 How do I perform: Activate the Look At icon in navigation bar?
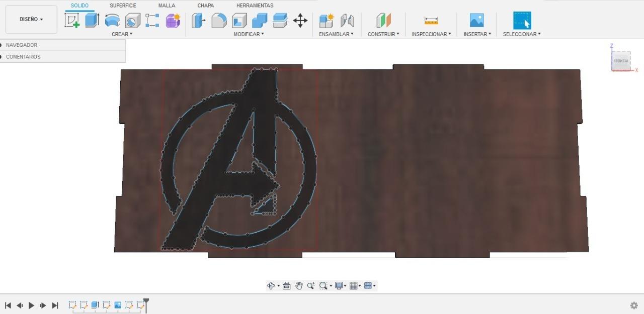coord(286,286)
